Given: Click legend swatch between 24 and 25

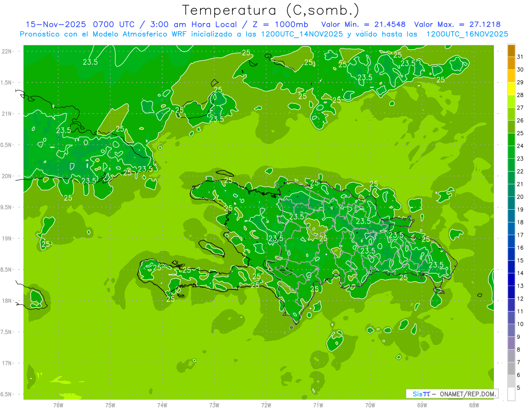Looking at the screenshot, I should click(x=511, y=140).
